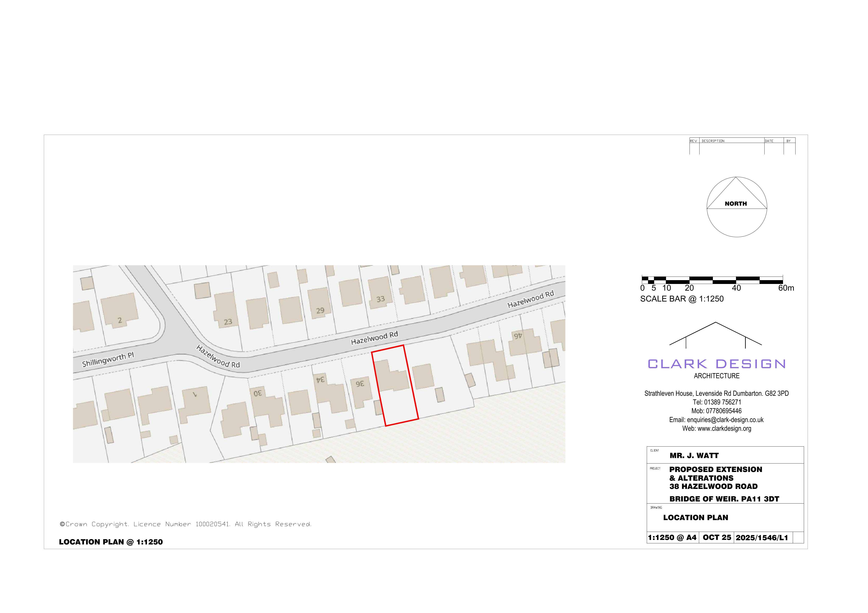868x613 pixels.
Task: Click house number 1 on the map
Action: coord(195,394)
